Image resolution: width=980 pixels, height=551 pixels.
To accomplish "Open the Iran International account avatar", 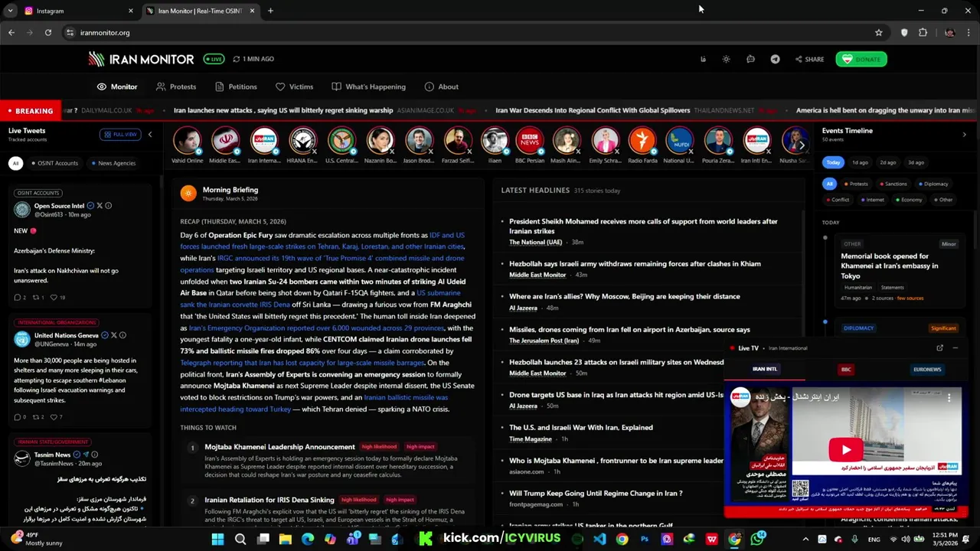I will point(263,141).
